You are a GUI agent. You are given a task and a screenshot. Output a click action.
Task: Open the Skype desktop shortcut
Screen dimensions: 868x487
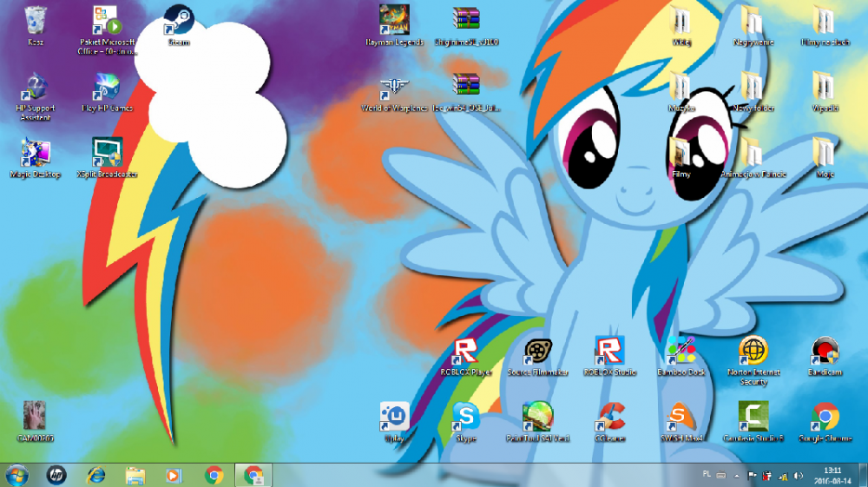click(466, 417)
